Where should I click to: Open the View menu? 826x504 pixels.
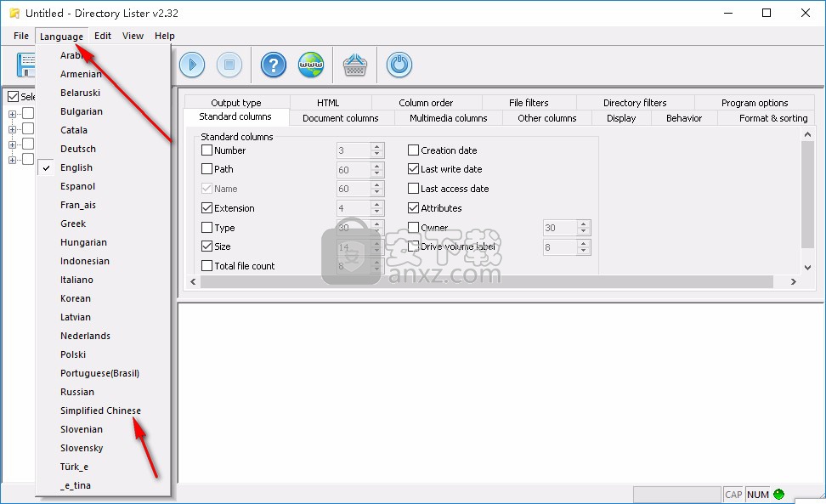tap(133, 36)
